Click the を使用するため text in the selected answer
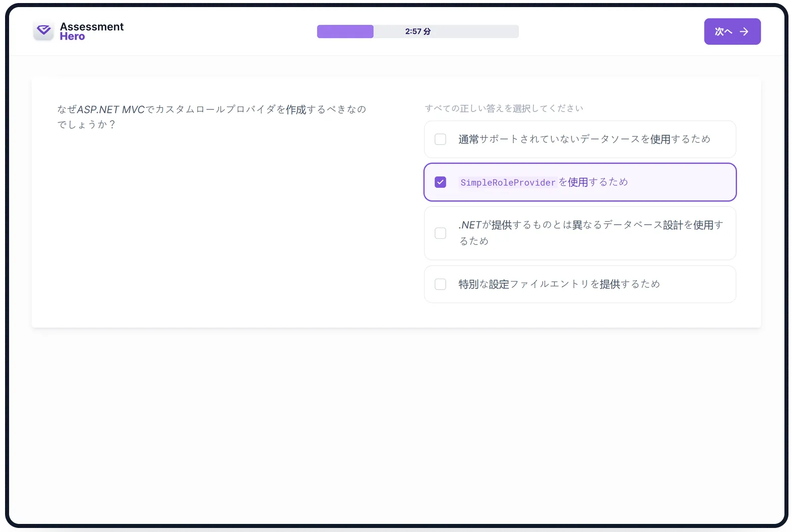 [x=593, y=182]
